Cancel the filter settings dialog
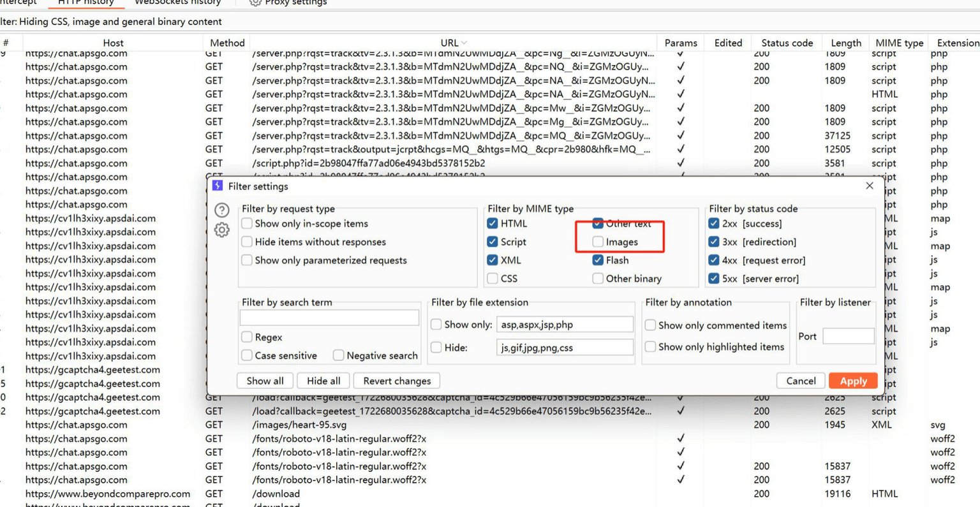980x507 pixels. coord(801,381)
